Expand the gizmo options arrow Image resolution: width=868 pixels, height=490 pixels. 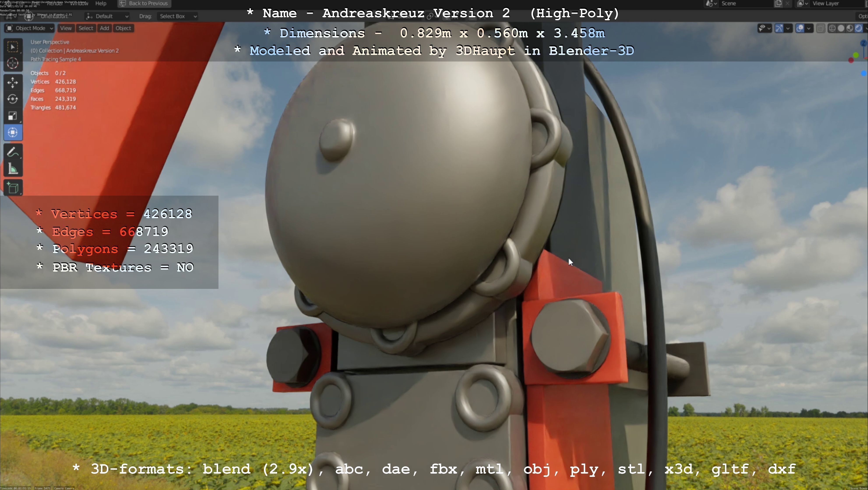point(788,28)
